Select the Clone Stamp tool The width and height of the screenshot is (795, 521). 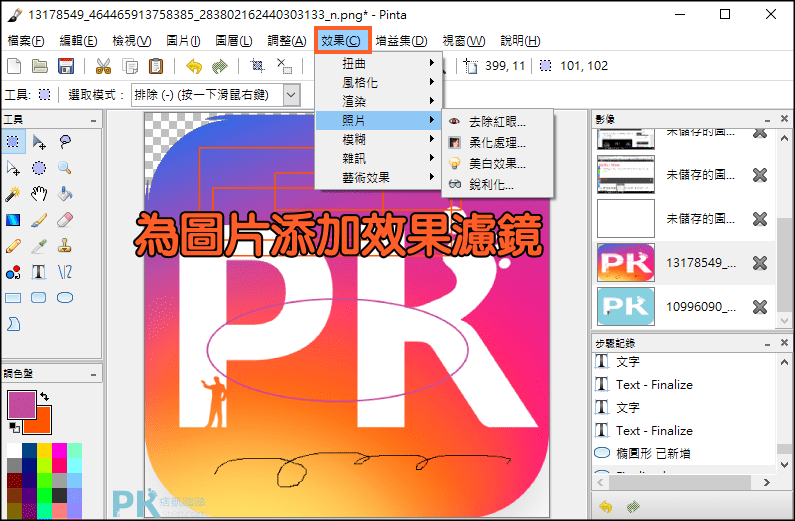65,246
